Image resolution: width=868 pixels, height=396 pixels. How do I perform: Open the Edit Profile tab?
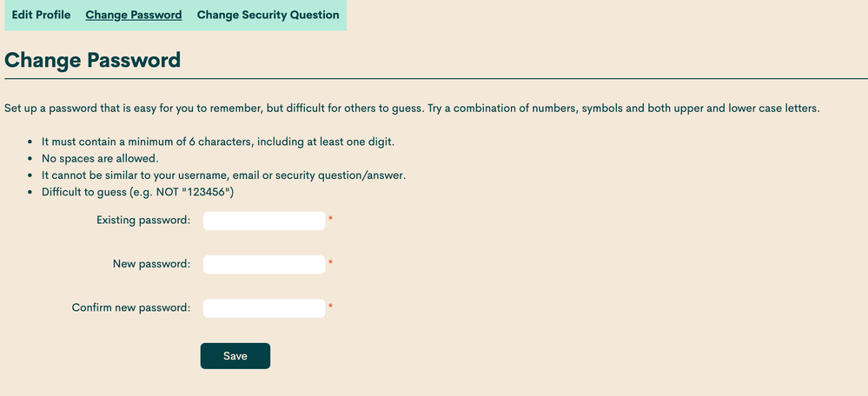pos(41,15)
